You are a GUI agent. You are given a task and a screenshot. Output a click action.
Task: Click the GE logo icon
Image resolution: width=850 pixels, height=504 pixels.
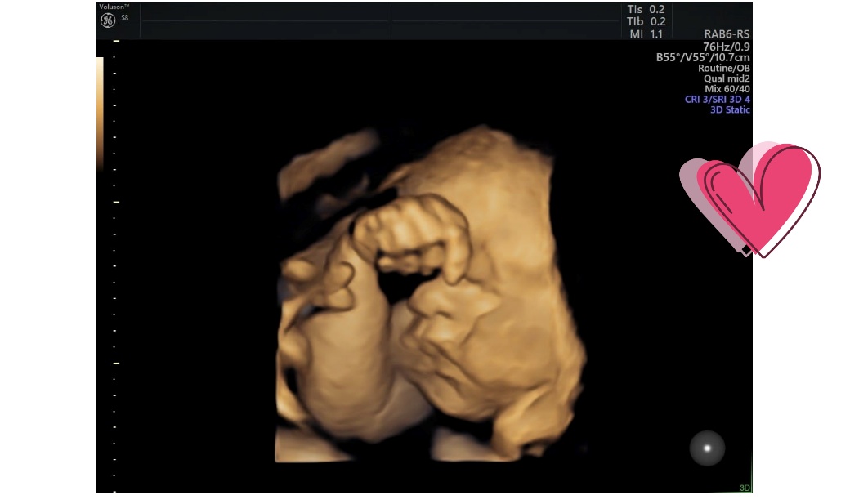[x=108, y=20]
